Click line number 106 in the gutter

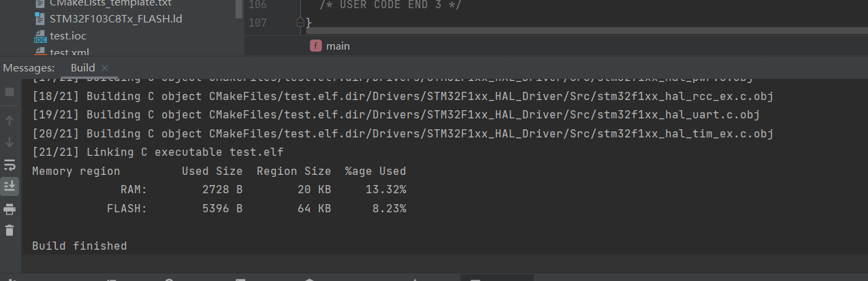pyautogui.click(x=258, y=5)
